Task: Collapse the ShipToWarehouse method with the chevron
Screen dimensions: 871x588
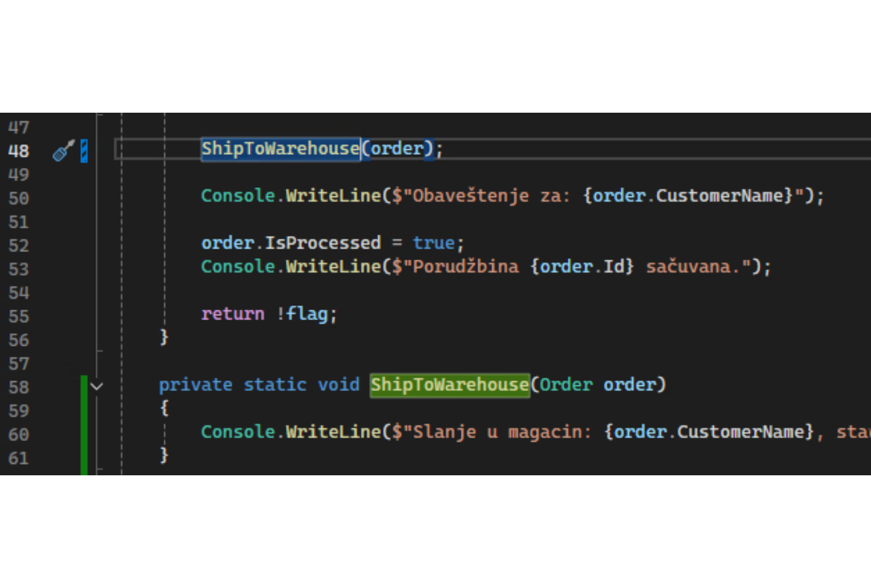Action: pyautogui.click(x=97, y=387)
